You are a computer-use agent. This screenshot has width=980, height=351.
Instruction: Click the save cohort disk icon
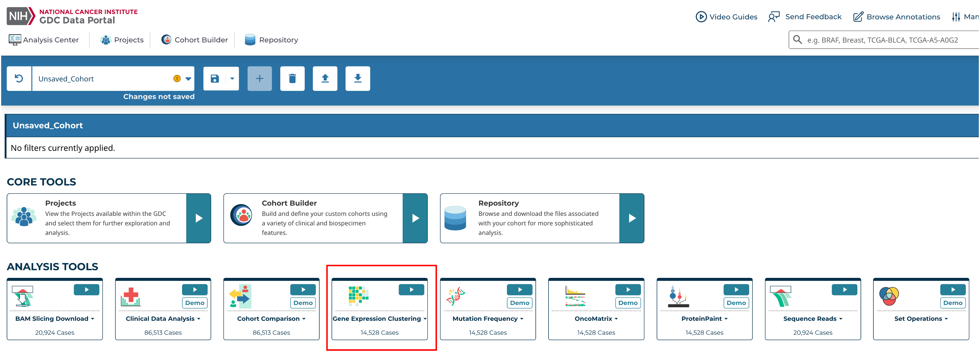pos(215,79)
